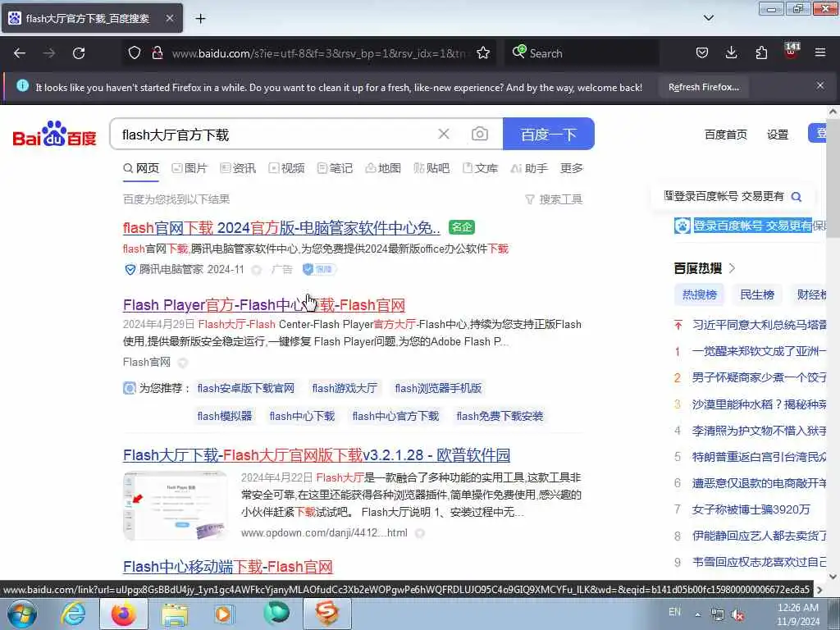
Task: Click suggestion flash中心下载
Action: pyautogui.click(x=302, y=416)
